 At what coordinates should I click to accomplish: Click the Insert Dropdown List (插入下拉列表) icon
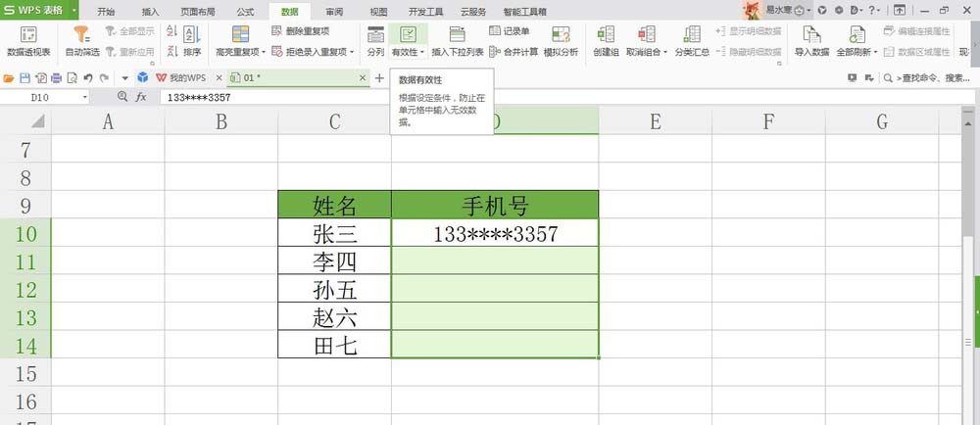coord(458,35)
